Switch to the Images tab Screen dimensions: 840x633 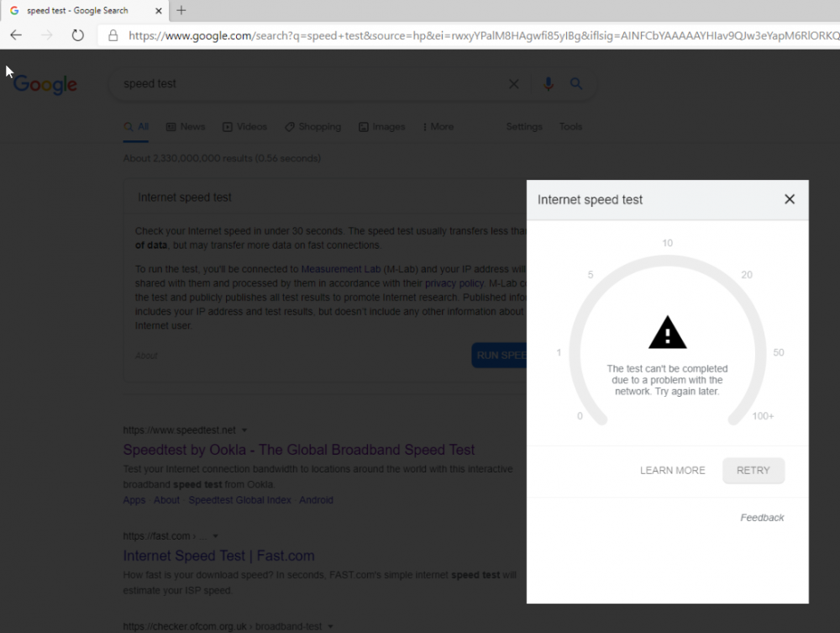click(382, 126)
